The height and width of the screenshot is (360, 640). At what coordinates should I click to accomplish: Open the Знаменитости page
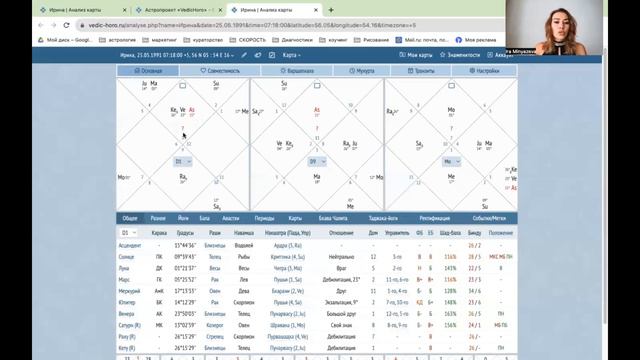(x=460, y=55)
